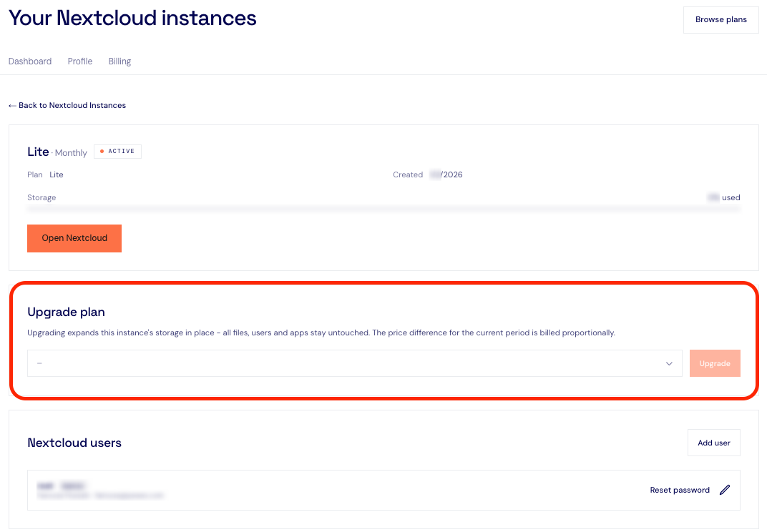Open Nextcloud with the orange button
The height and width of the screenshot is (532, 767).
coord(74,238)
